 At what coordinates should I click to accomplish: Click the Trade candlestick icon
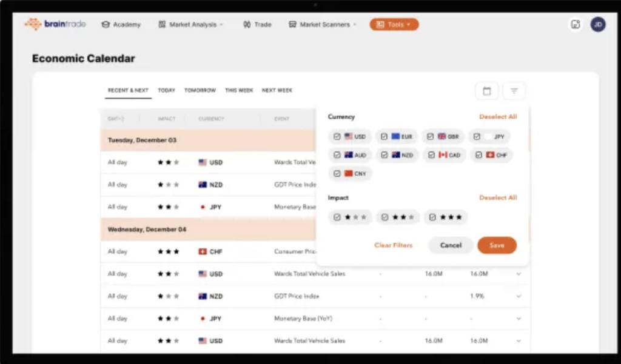coord(247,25)
